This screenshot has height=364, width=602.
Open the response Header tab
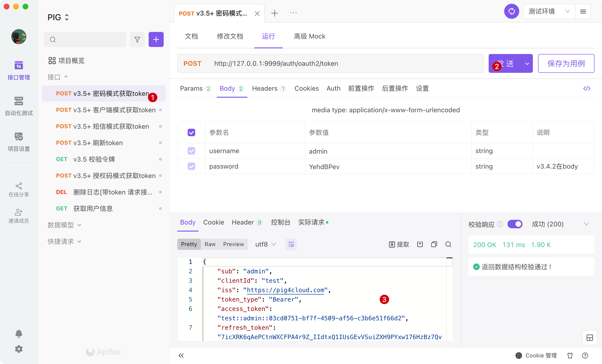(247, 222)
